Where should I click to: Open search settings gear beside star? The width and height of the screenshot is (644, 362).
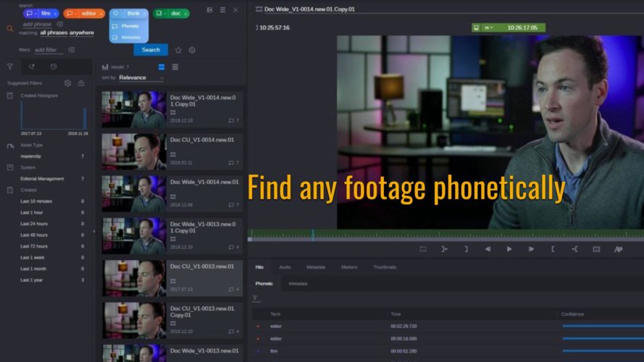coord(192,50)
